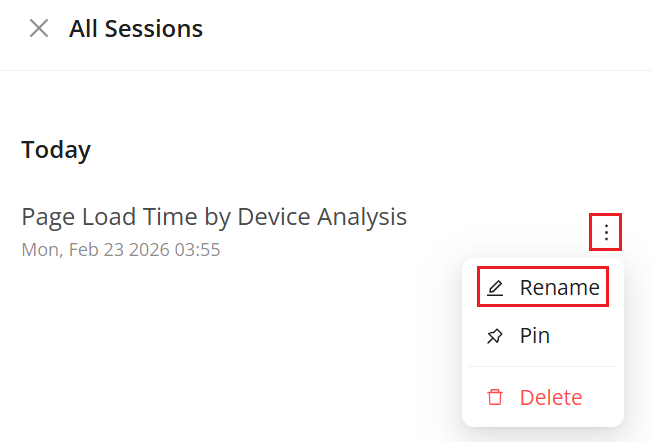
Task: Click the red trash can icon
Action: [x=495, y=397]
